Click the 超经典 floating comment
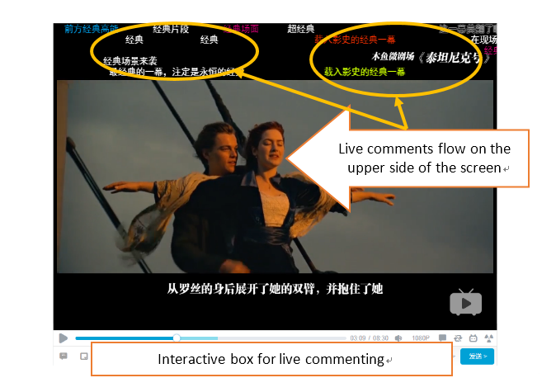556x392 pixels. click(301, 29)
